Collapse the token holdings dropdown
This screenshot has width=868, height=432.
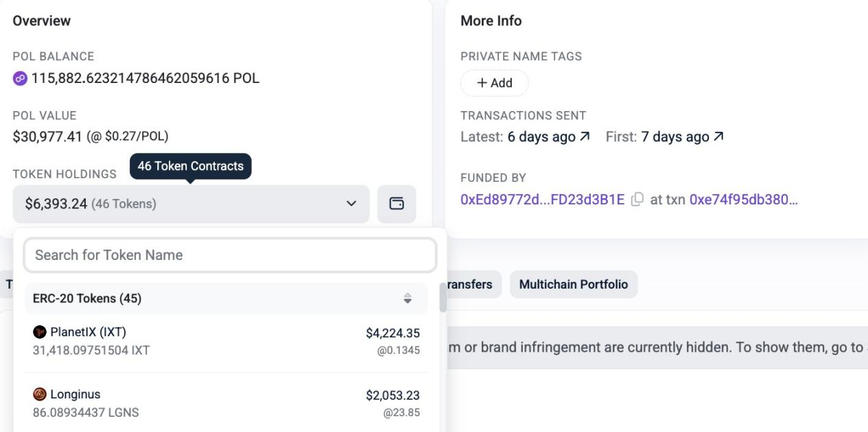coord(351,204)
